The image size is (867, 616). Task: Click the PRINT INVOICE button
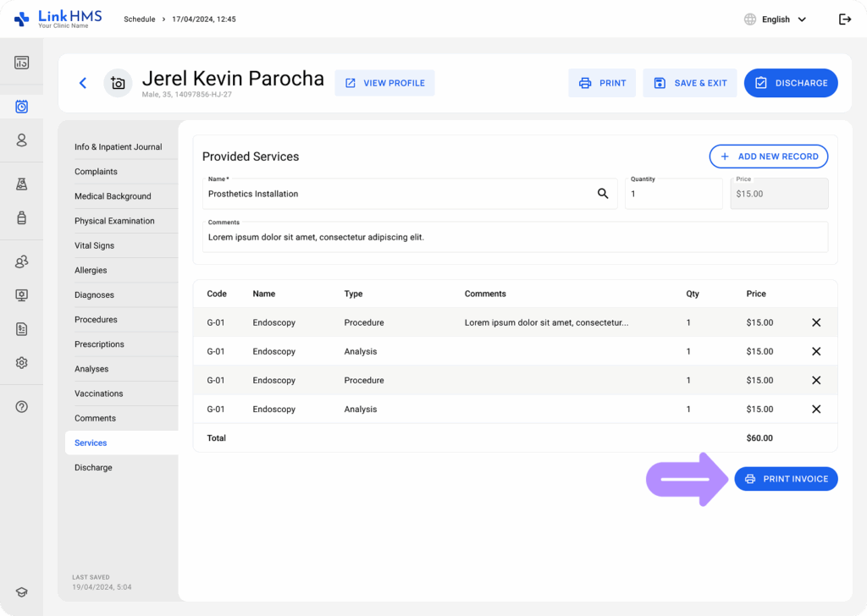point(786,479)
